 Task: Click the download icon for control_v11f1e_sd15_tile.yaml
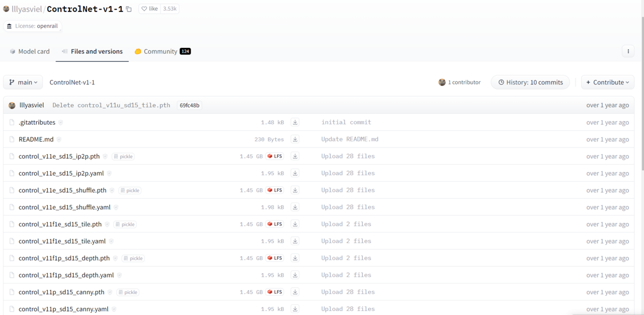(295, 241)
